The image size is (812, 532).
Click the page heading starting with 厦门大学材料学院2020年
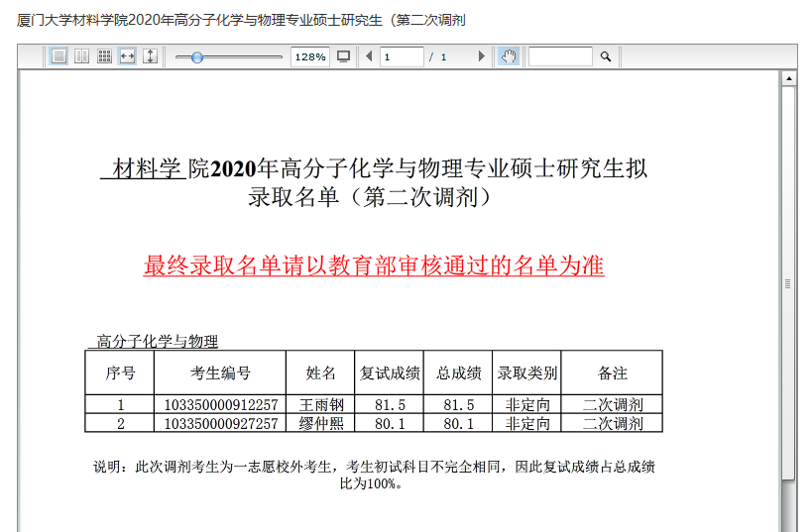pyautogui.click(x=242, y=20)
